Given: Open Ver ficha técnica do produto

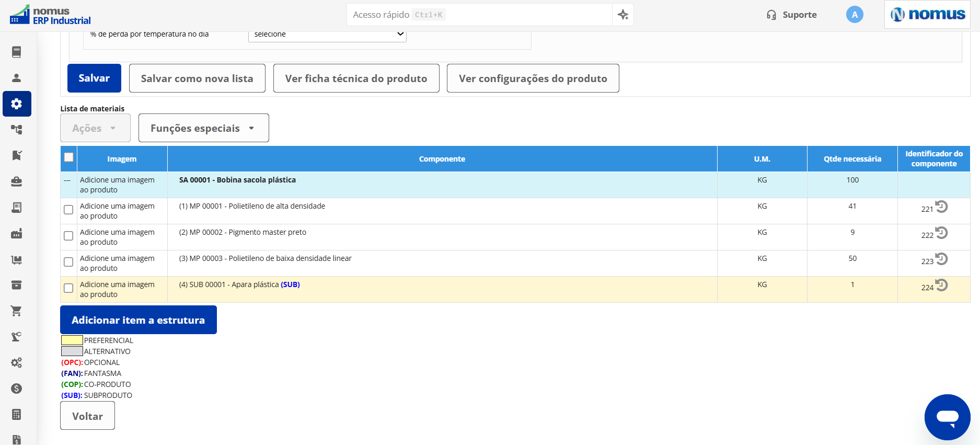Looking at the screenshot, I should [x=356, y=78].
